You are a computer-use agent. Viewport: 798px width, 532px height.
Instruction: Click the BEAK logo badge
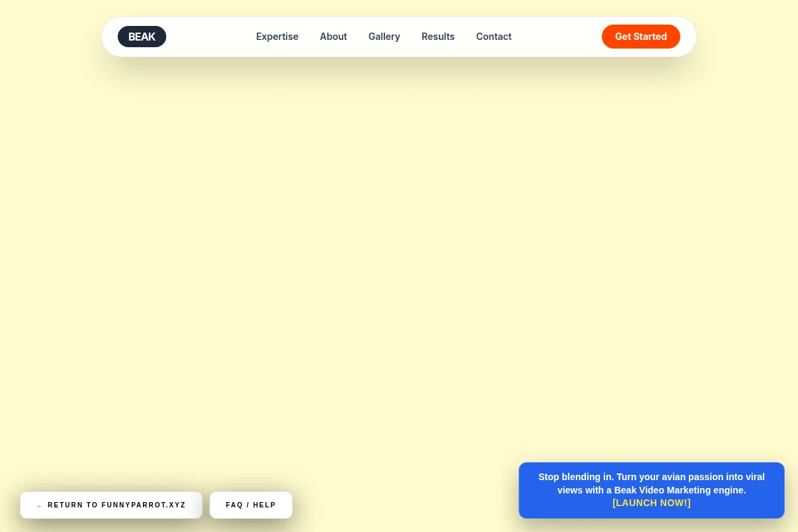coord(142,37)
